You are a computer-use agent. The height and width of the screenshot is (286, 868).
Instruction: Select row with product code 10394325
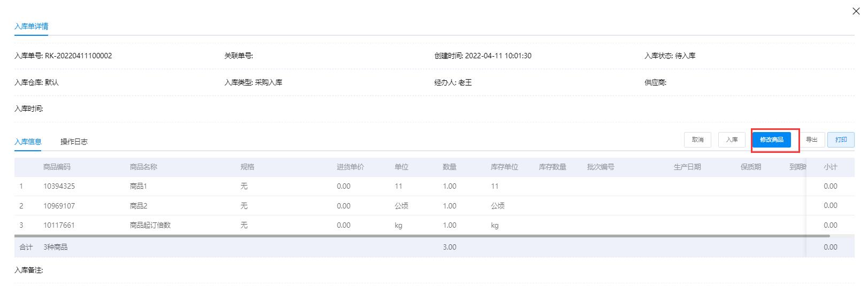[x=59, y=187]
